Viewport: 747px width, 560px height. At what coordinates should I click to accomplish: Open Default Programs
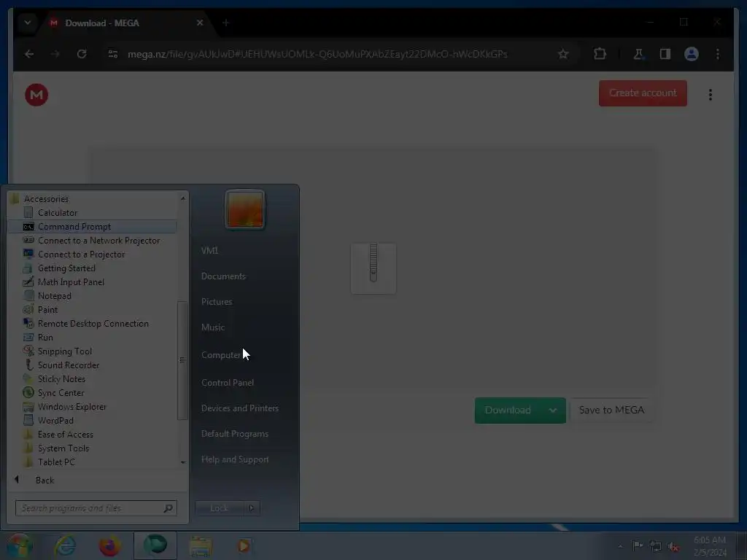tap(235, 434)
